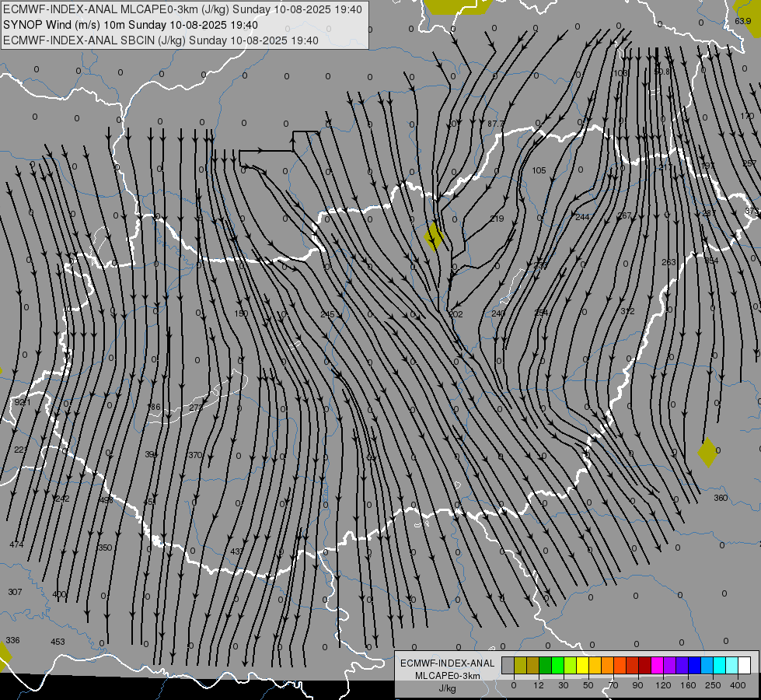Click the 'ECMWF-INDEX-ANAL SBCIN (J/kg)' header line
The width and height of the screenshot is (761, 700).
(161, 40)
